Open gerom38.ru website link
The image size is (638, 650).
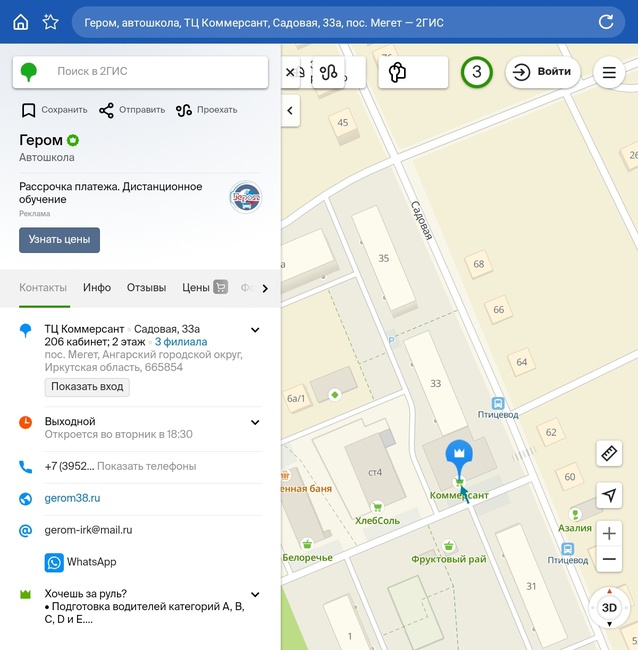pos(72,498)
